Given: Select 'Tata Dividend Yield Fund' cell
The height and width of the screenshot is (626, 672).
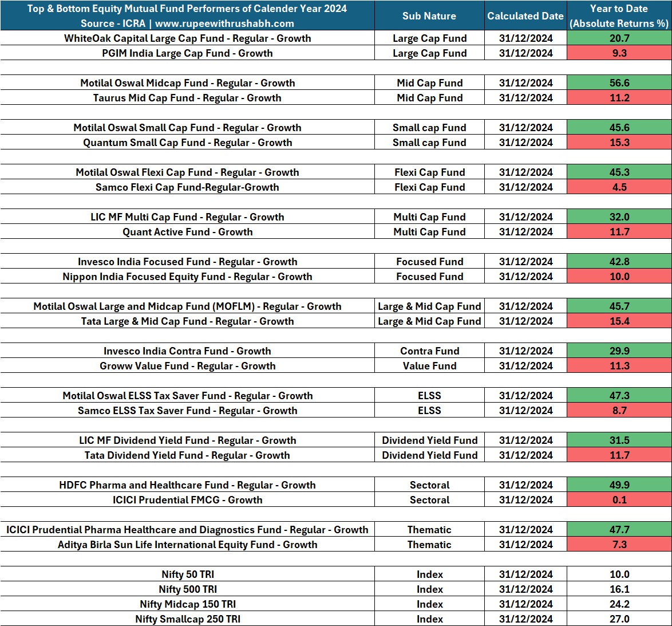Looking at the screenshot, I should tap(187, 455).
